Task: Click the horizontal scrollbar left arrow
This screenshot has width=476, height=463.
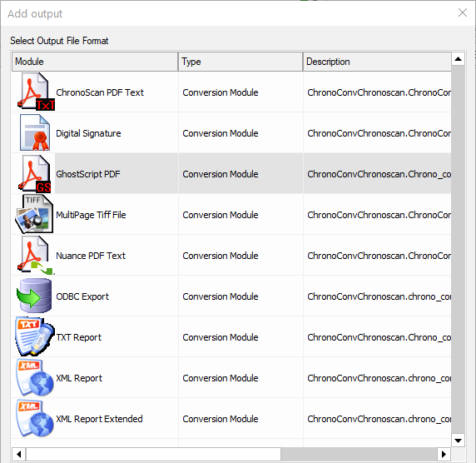Action: (x=19, y=455)
